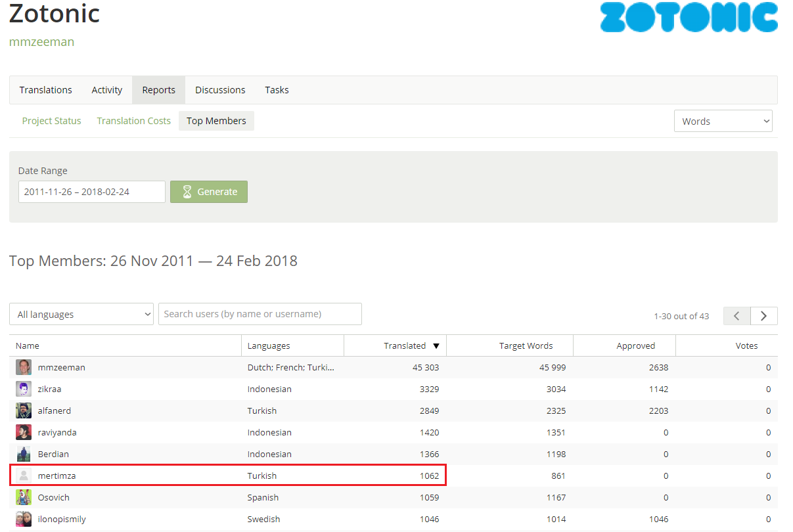
Task: Click zikraa's avatar picture
Action: (24, 389)
